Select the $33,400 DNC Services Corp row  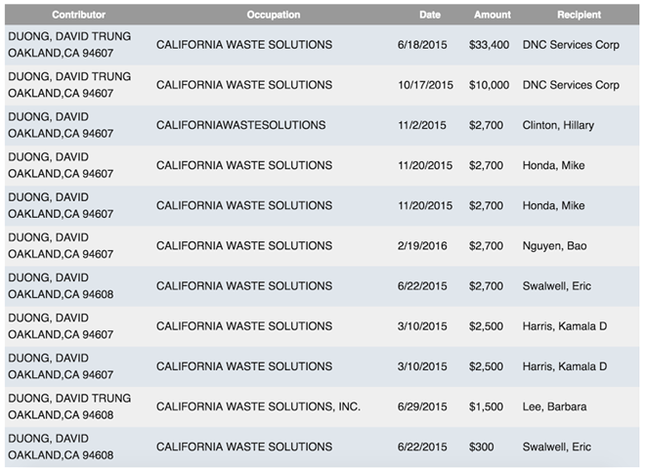tap(322, 45)
